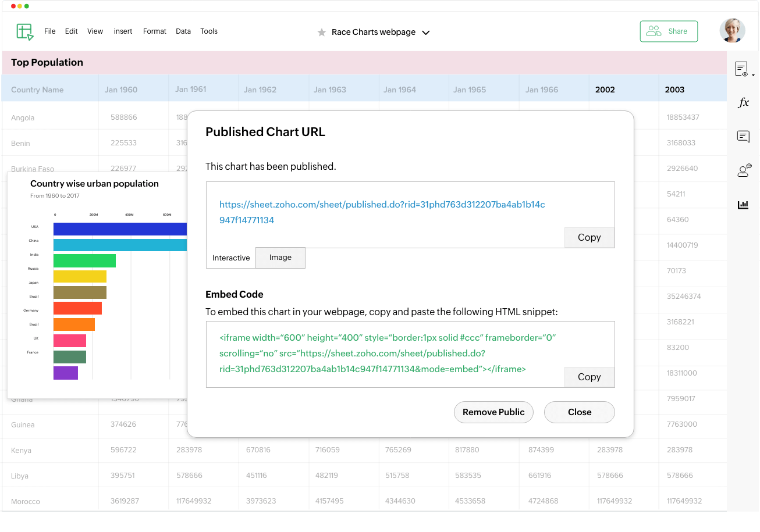This screenshot has width=760, height=532.
Task: Switch to the Interactive chart mode
Action: coord(231,258)
